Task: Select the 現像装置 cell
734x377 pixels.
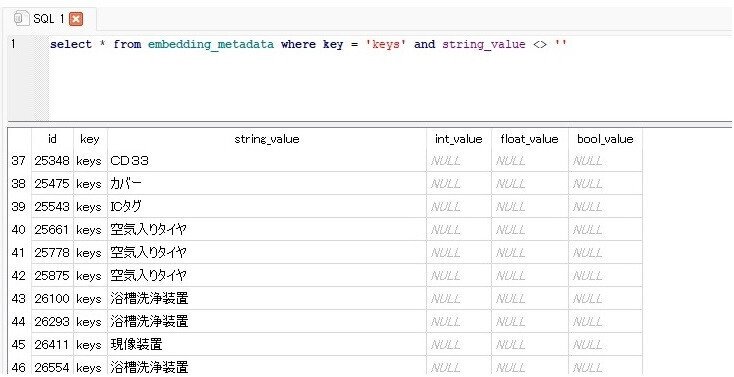Action: click(x=267, y=345)
